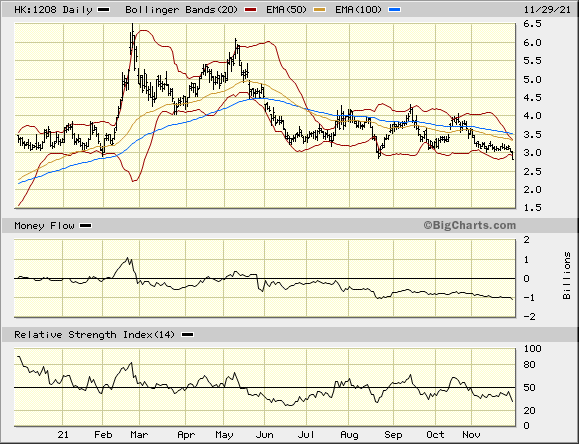The width and height of the screenshot is (579, 444).
Task: Click the Apr label on time axis
Action: tap(186, 435)
